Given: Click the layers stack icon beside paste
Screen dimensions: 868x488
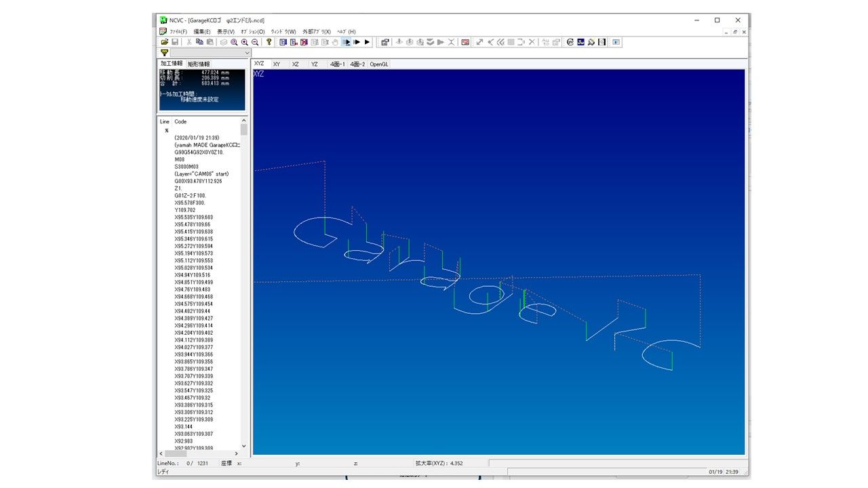Looking at the screenshot, I should (223, 42).
